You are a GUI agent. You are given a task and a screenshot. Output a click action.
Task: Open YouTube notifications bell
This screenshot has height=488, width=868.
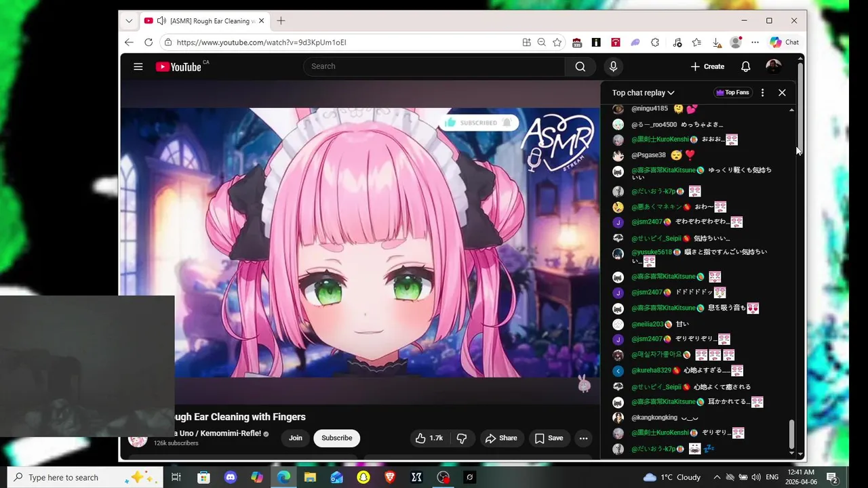click(745, 66)
